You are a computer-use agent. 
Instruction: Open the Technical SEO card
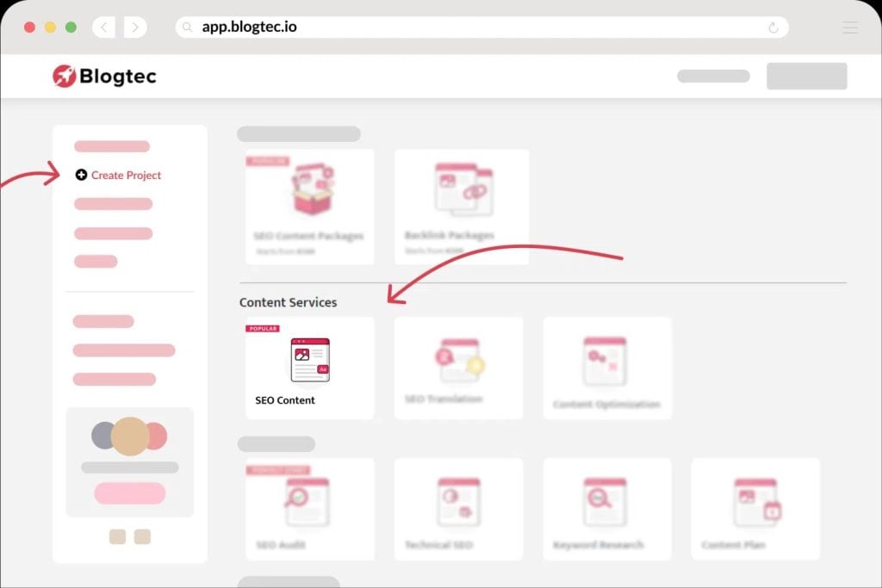pyautogui.click(x=458, y=509)
